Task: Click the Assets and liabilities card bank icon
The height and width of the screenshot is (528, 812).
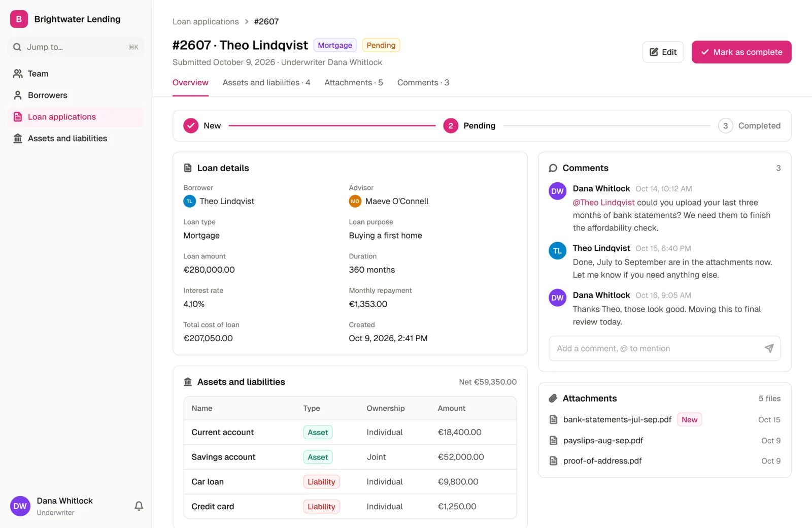Action: [x=188, y=382]
